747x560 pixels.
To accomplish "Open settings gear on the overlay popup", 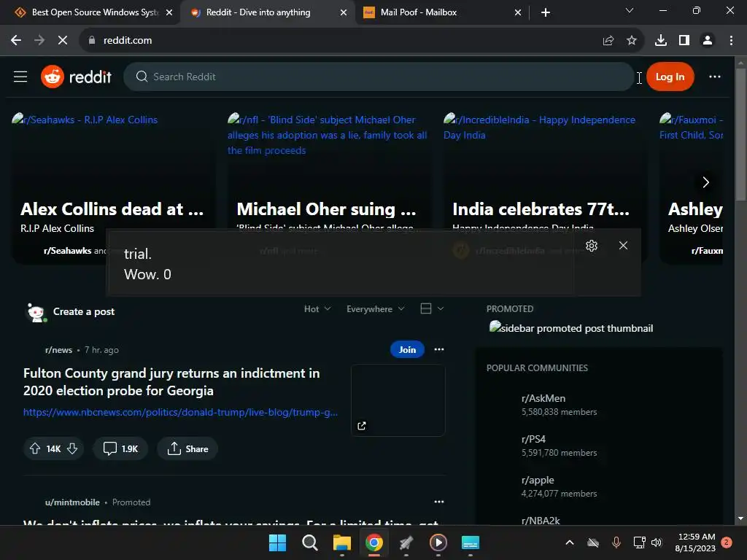I will point(591,246).
